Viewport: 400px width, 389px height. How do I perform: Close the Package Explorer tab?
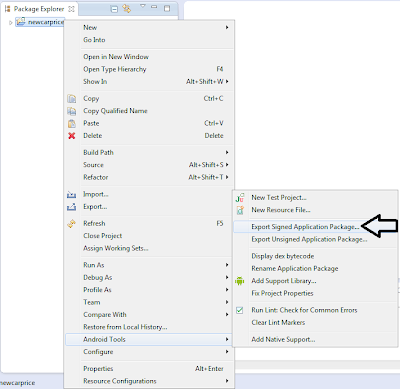point(71,9)
